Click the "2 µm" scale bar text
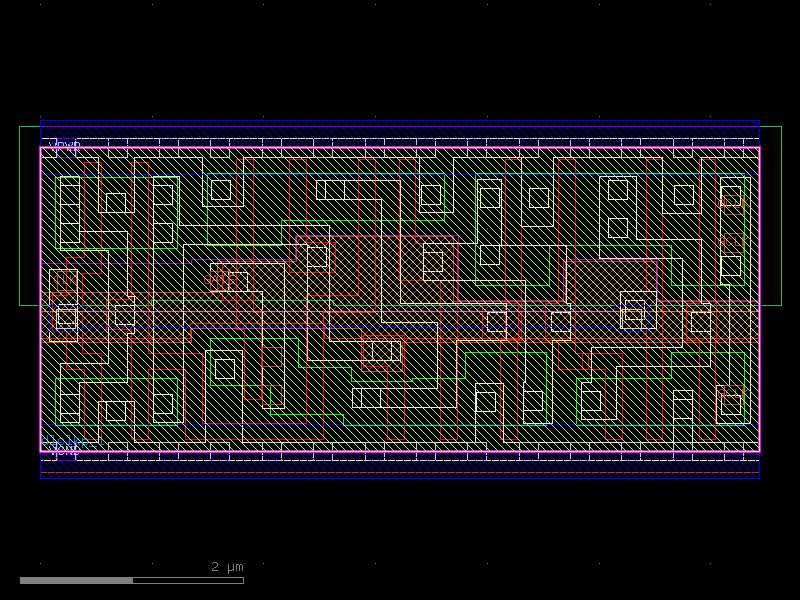Viewport: 800px width, 600px height. [227, 567]
